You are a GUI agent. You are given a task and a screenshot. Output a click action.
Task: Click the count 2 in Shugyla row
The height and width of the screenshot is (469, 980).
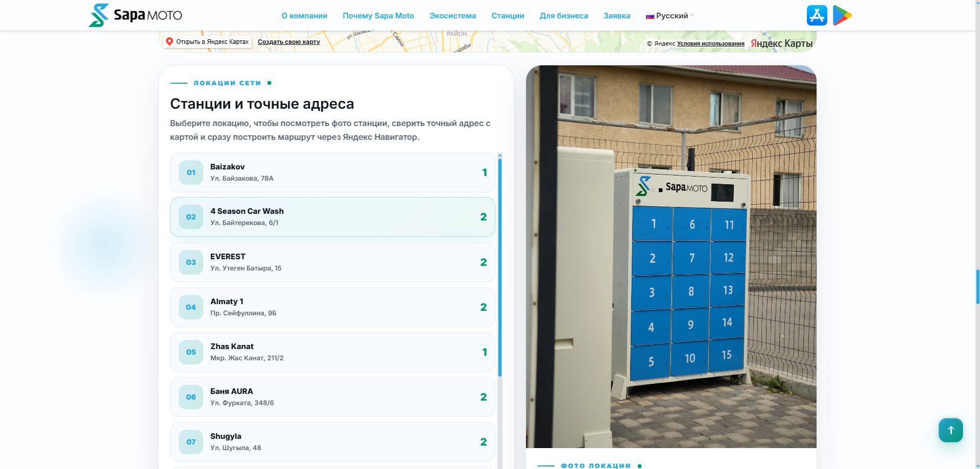coord(484,442)
